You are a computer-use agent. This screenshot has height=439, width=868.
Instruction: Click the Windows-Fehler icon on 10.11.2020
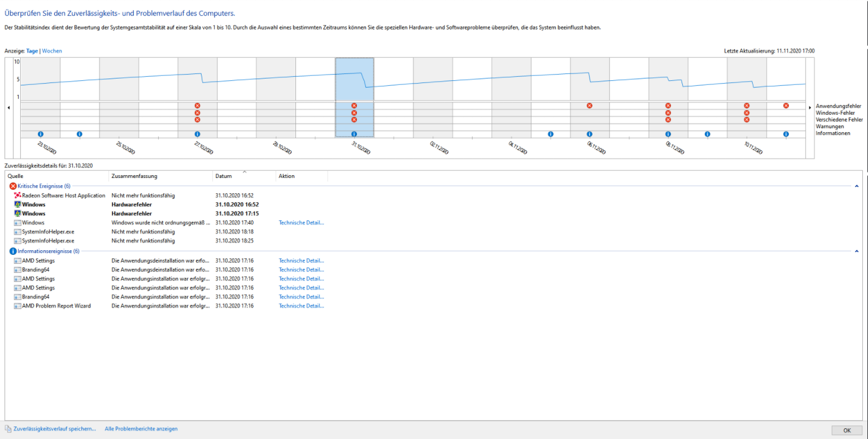pyautogui.click(x=747, y=113)
